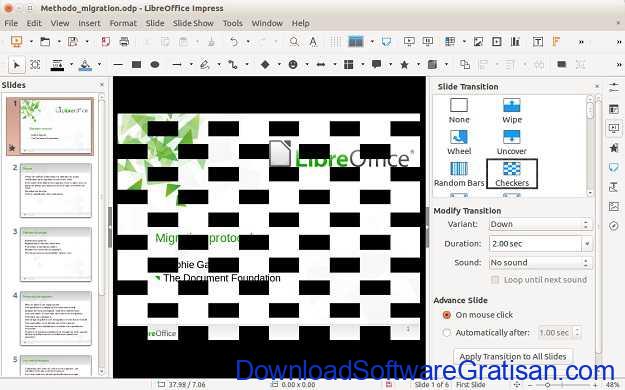The width and height of the screenshot is (625, 390).
Task: Open the Slide Show menu
Action: (x=193, y=24)
